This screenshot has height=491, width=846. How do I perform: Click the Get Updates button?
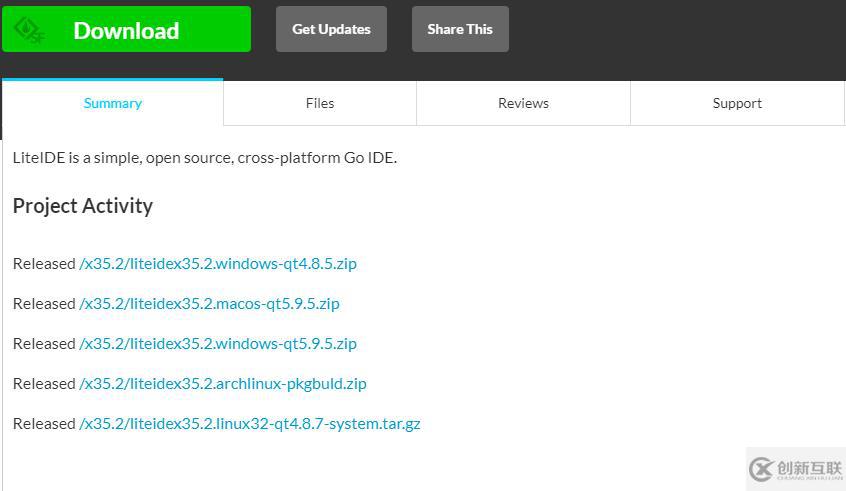click(331, 29)
